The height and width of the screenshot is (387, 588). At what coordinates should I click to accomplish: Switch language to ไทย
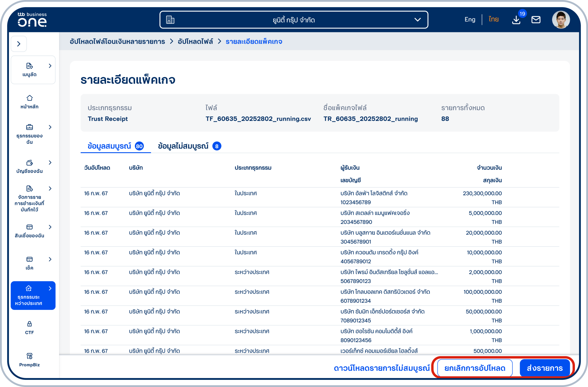point(493,20)
